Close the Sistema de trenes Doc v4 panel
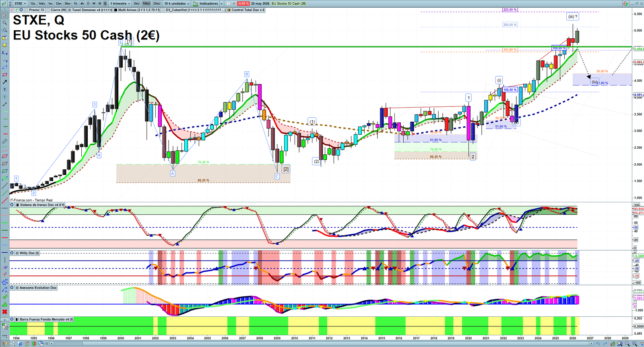The image size is (644, 347). coord(12,205)
